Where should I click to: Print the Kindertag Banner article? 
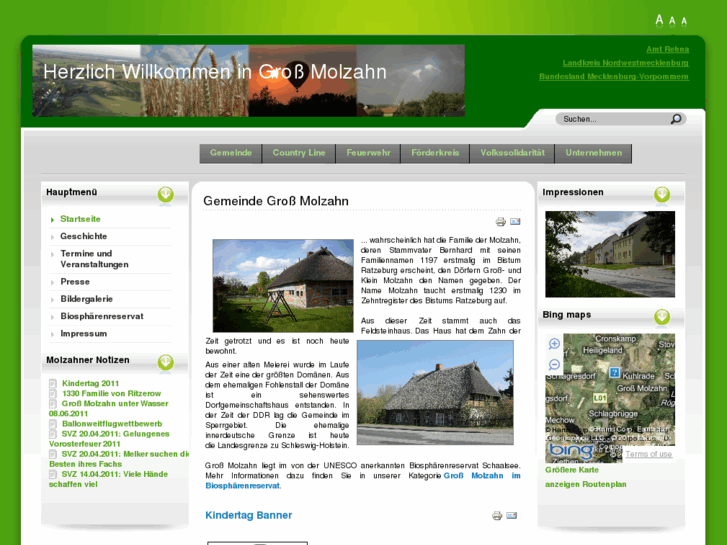point(497,515)
